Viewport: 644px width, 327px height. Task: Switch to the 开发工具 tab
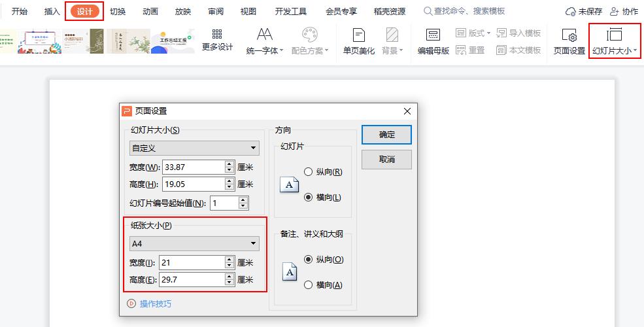tap(291, 12)
